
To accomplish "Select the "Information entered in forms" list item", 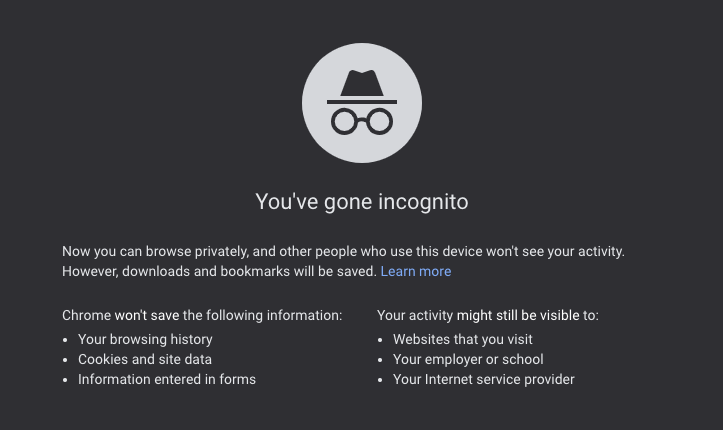I will click(167, 379).
